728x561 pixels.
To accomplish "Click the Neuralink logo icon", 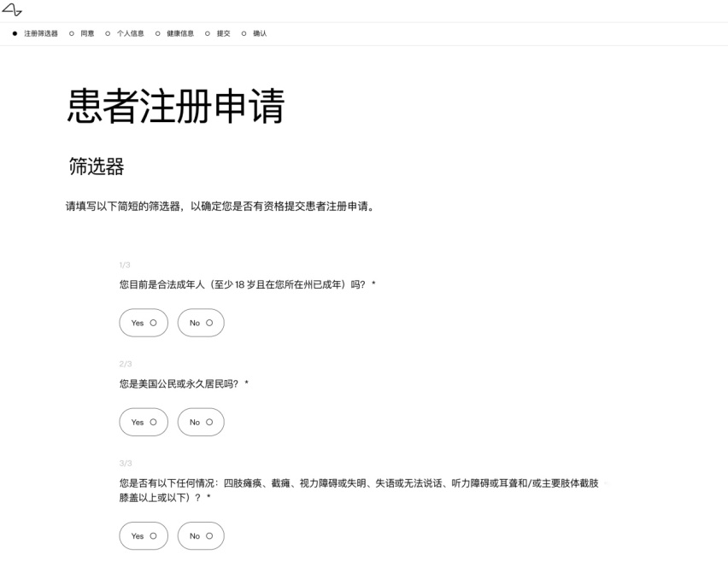I will point(12,9).
